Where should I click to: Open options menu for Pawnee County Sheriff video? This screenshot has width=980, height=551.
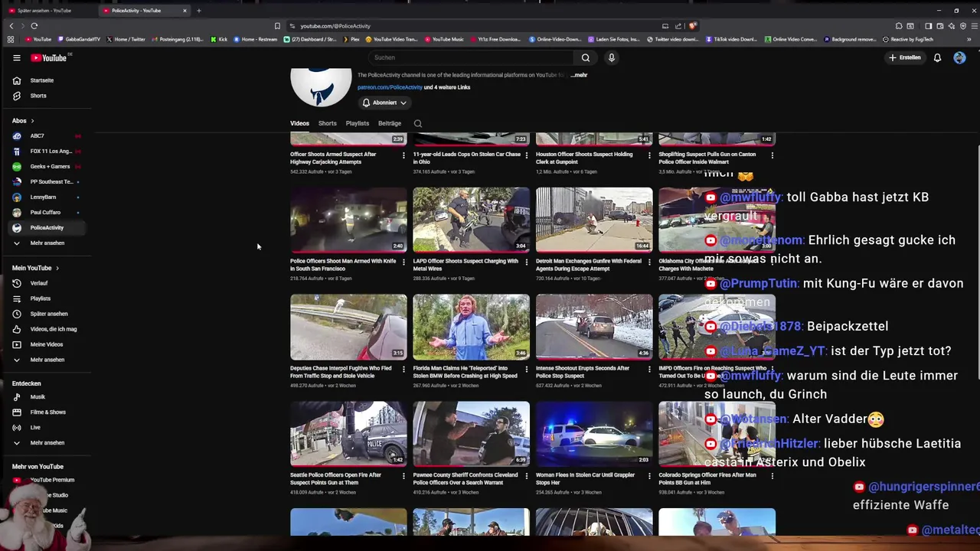coord(526,476)
